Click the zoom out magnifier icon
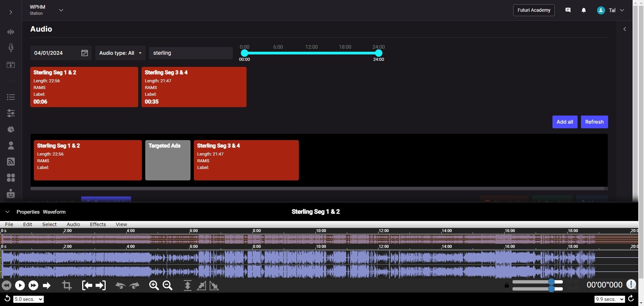This screenshot has height=306, width=644. tap(167, 286)
